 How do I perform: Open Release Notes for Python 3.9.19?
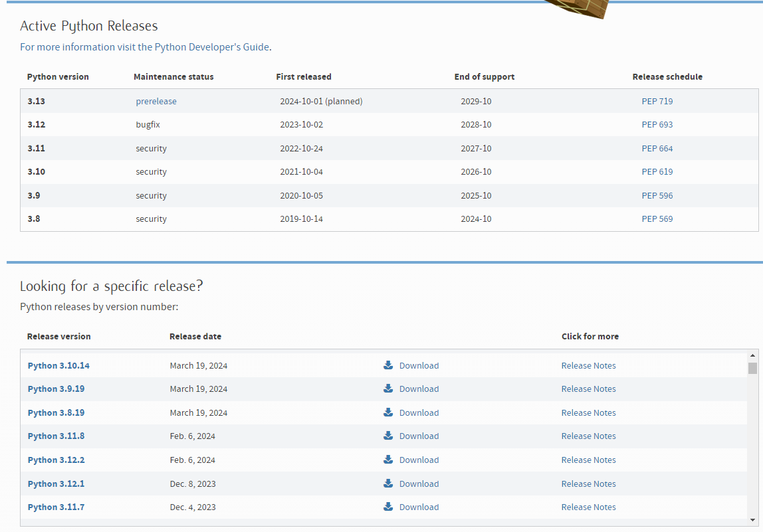(588, 389)
